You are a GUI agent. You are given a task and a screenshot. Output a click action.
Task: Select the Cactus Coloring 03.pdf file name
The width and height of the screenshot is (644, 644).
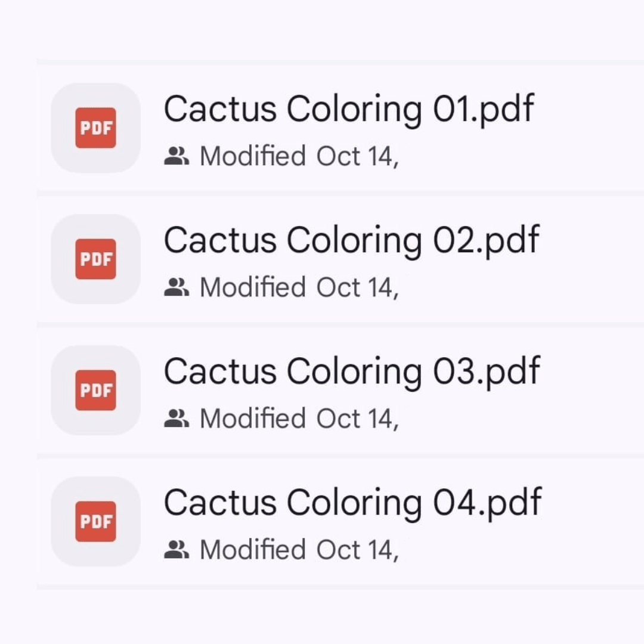click(351, 372)
